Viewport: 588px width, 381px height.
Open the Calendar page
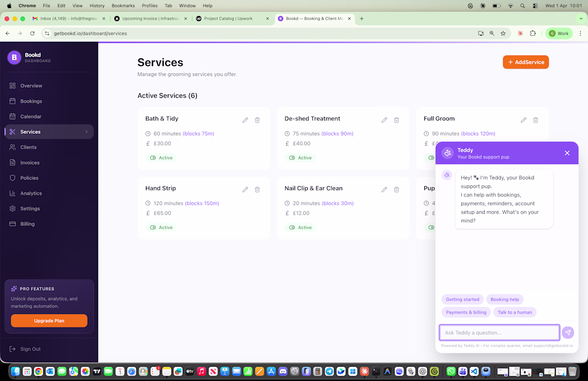(49, 116)
